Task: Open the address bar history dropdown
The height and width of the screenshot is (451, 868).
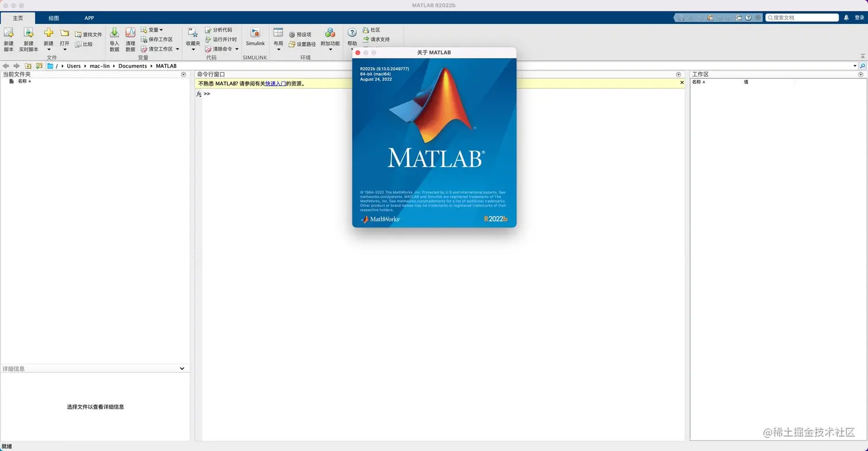Action: pyautogui.click(x=855, y=66)
